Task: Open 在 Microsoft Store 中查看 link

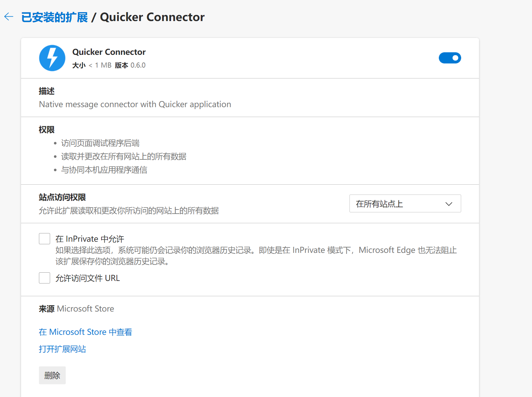Action: coord(85,332)
